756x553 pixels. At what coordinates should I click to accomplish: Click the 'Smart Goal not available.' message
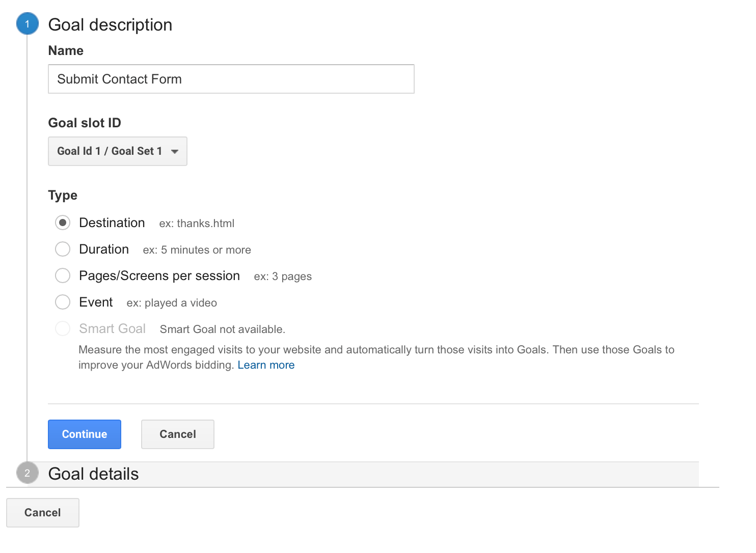click(x=222, y=329)
